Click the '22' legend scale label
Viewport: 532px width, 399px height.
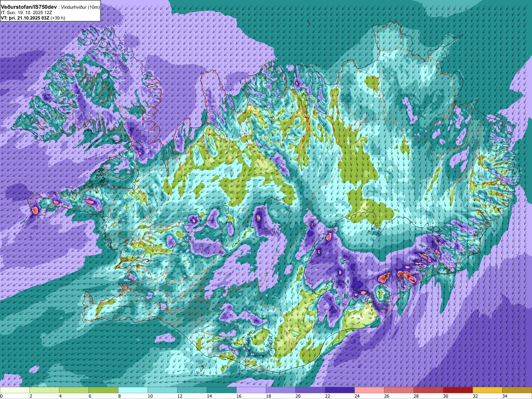pyautogui.click(x=327, y=396)
